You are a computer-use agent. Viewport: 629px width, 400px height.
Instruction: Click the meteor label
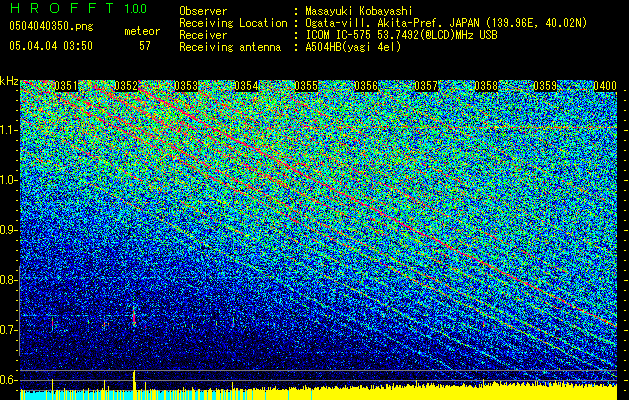(x=142, y=31)
